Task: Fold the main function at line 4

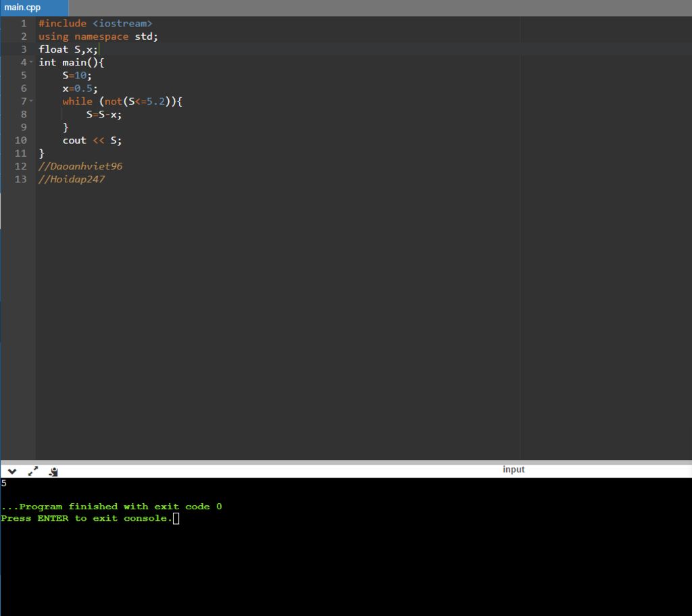Action: tap(31, 62)
